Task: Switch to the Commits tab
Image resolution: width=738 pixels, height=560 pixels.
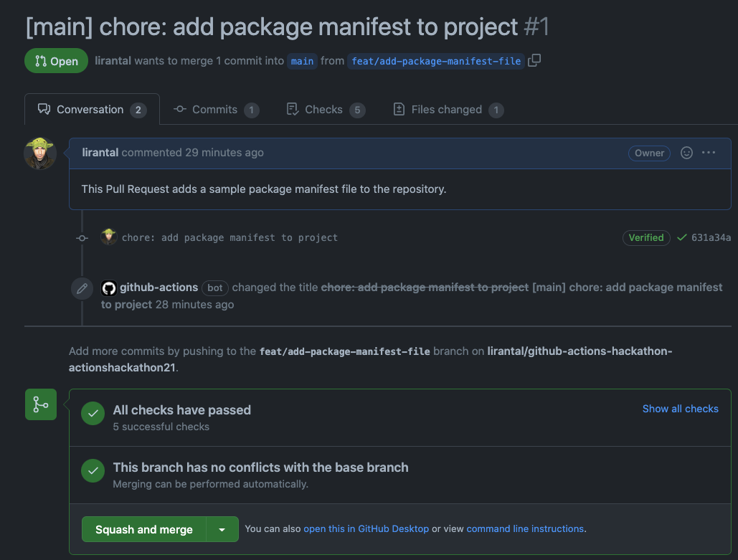Action: click(215, 110)
